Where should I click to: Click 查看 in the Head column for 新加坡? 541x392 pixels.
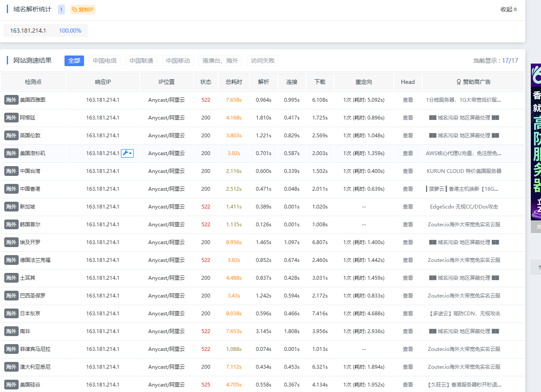(x=407, y=206)
